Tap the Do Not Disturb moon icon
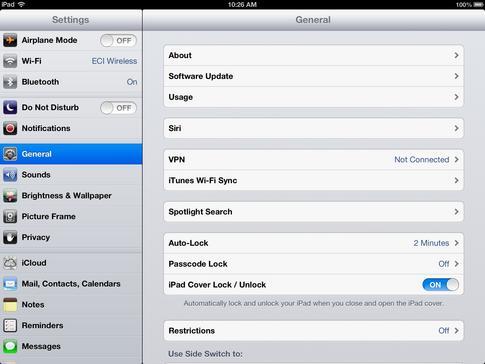 tap(10, 107)
